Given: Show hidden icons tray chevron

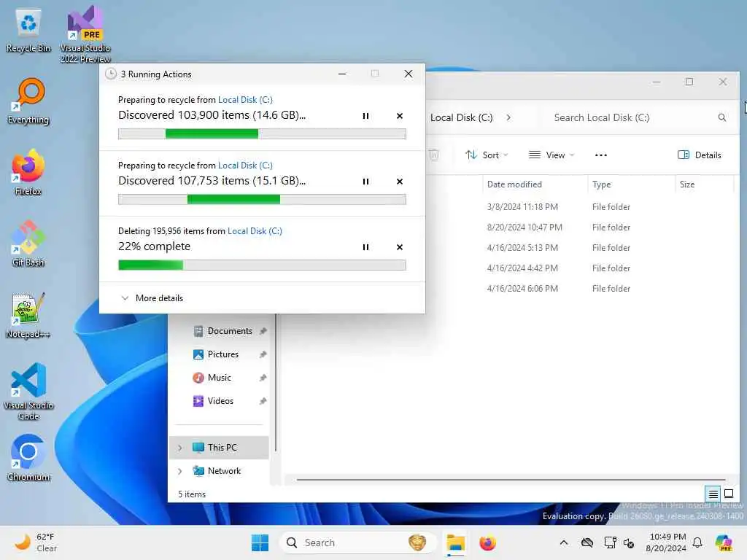Looking at the screenshot, I should (x=564, y=542).
